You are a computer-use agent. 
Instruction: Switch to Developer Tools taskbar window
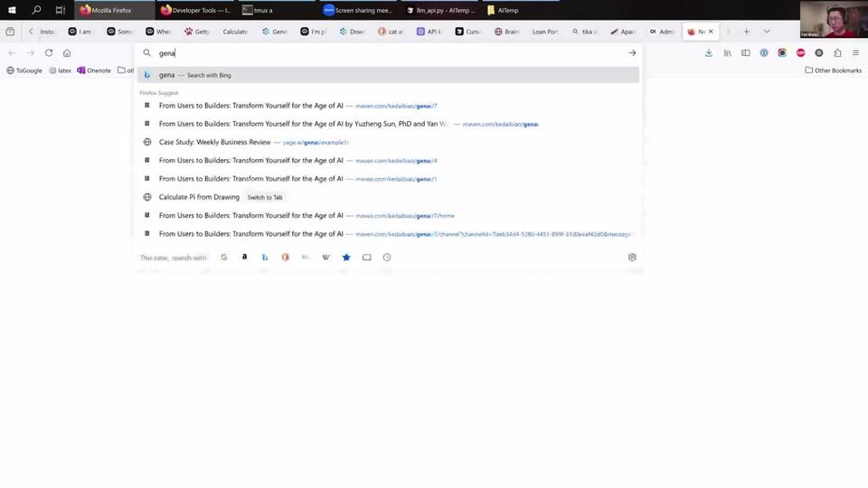tap(196, 10)
